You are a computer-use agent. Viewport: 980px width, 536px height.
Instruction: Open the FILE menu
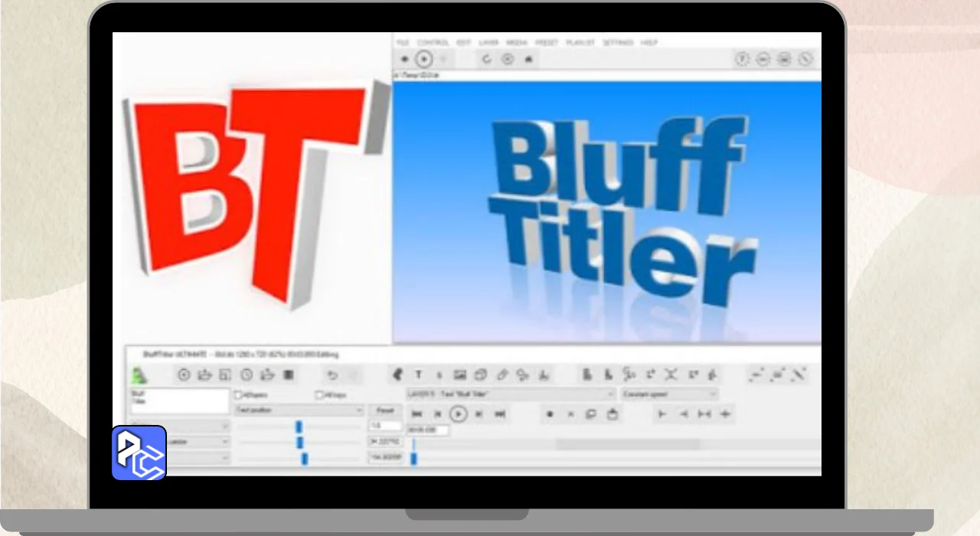403,43
